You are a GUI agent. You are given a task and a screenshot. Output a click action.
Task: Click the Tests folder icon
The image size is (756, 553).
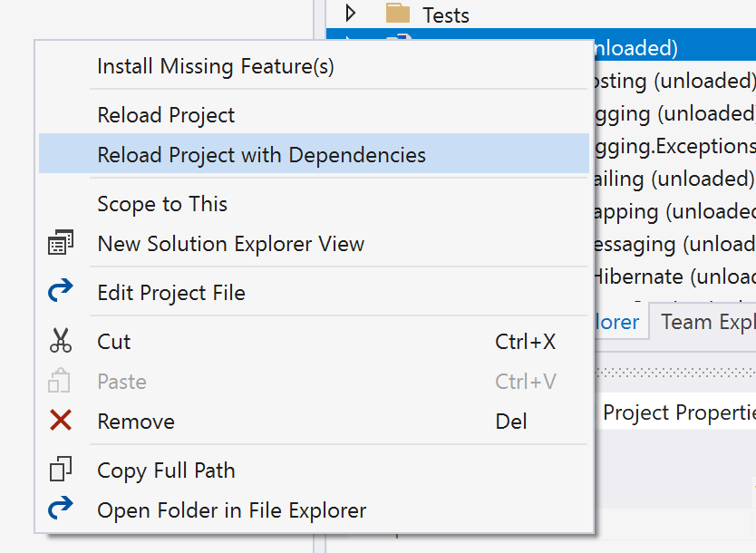pos(398,15)
